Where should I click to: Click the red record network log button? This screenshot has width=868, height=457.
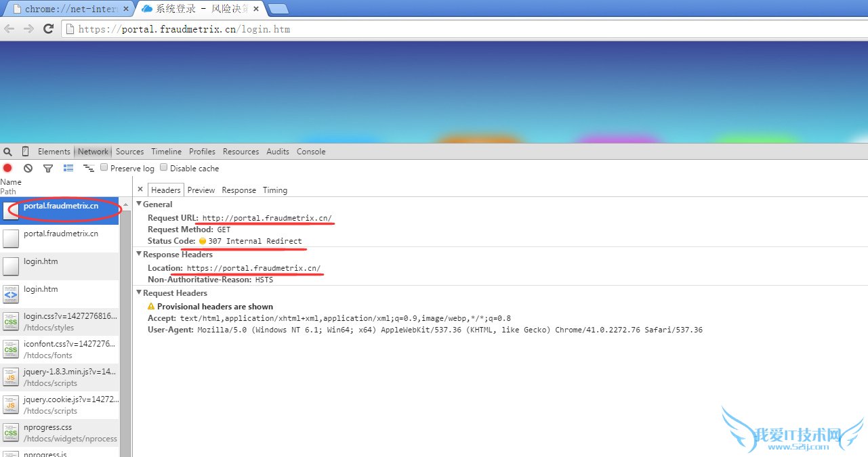pyautogui.click(x=7, y=168)
